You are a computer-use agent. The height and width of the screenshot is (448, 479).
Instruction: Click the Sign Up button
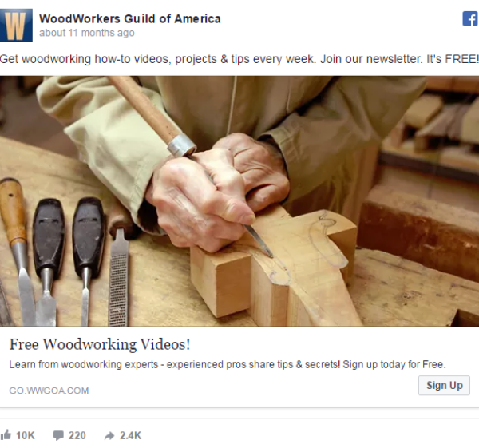[444, 386]
